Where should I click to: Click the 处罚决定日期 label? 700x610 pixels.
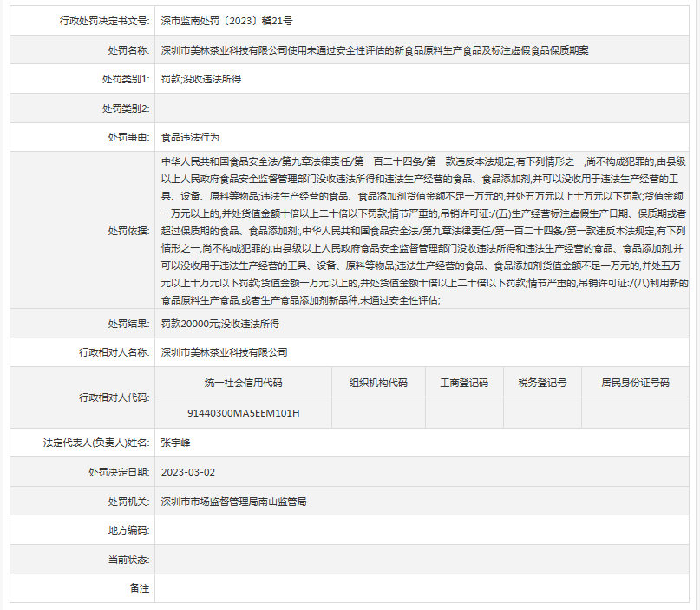coord(119,472)
